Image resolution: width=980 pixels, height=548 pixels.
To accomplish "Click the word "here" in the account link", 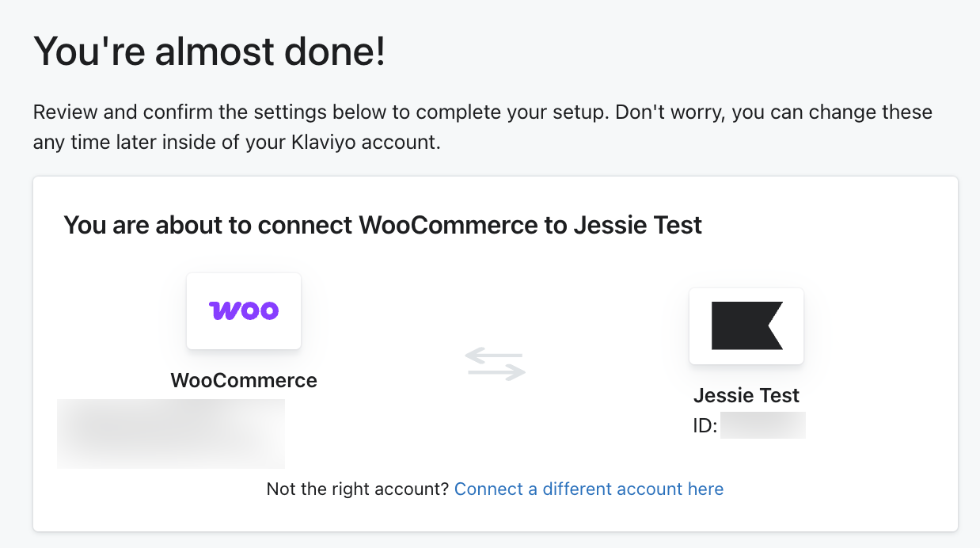I will (705, 489).
